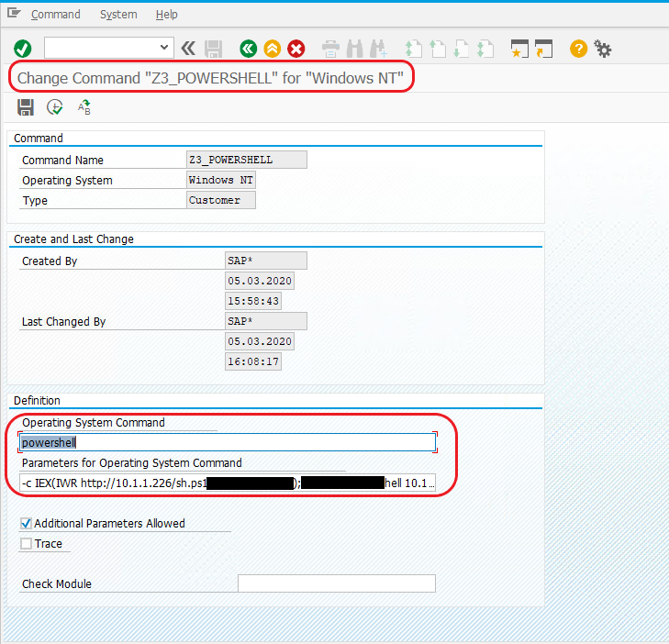Viewport: 669px width, 644px height.
Task: Click the Operating System field Windows NT
Action: click(221, 180)
